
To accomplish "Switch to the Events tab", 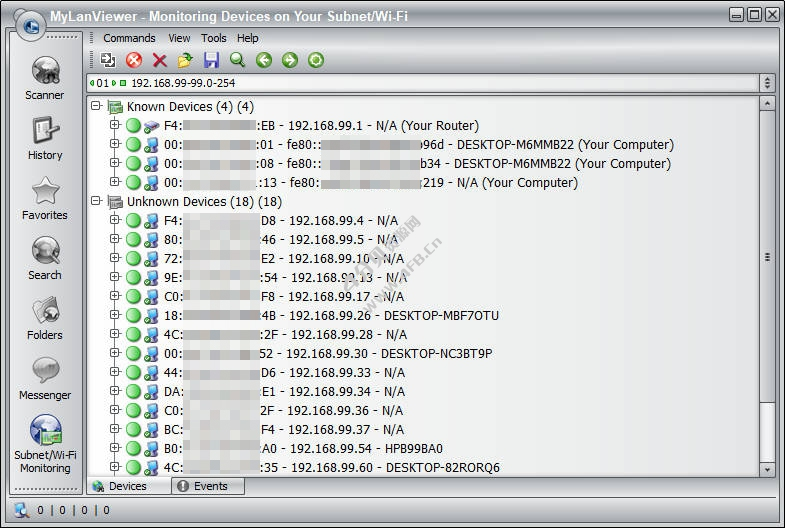I will (x=209, y=486).
